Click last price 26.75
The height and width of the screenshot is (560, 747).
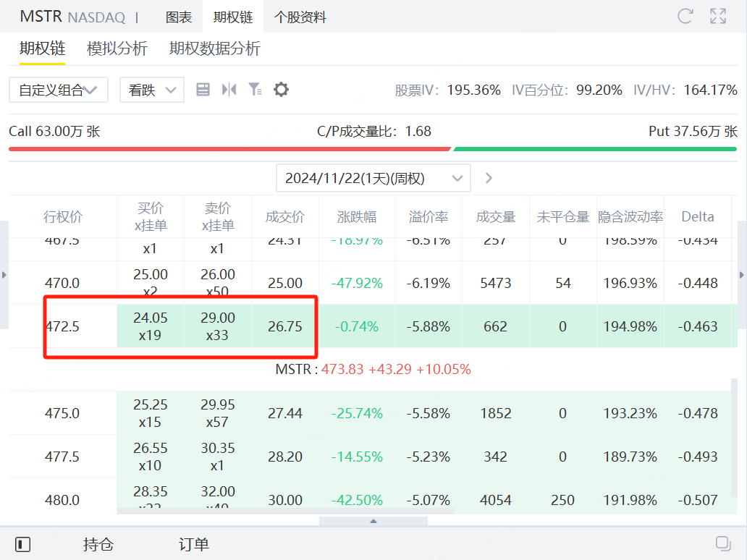(x=285, y=327)
